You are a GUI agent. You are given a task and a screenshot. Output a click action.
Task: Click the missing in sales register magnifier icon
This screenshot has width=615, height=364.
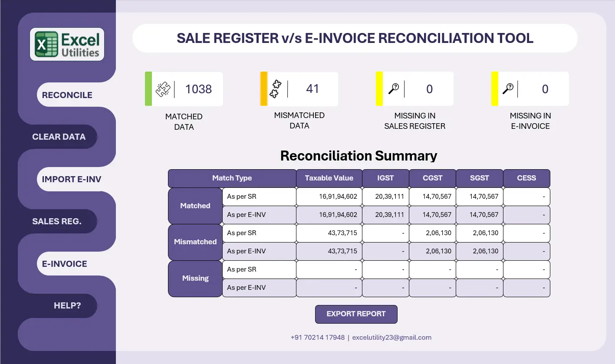[394, 89]
